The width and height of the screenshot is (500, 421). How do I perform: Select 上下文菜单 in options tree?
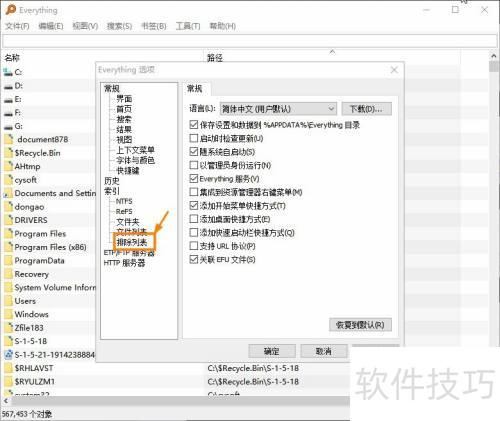(135, 150)
